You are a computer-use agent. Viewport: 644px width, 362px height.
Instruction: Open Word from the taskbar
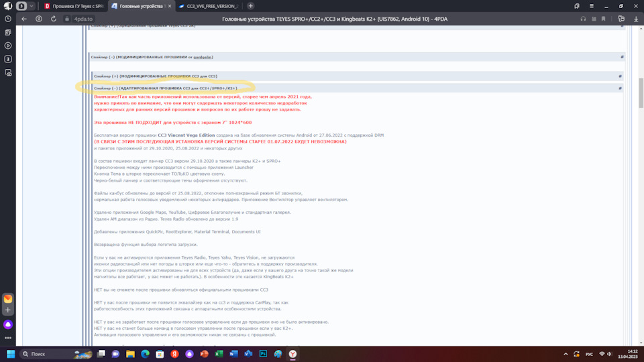(233, 354)
